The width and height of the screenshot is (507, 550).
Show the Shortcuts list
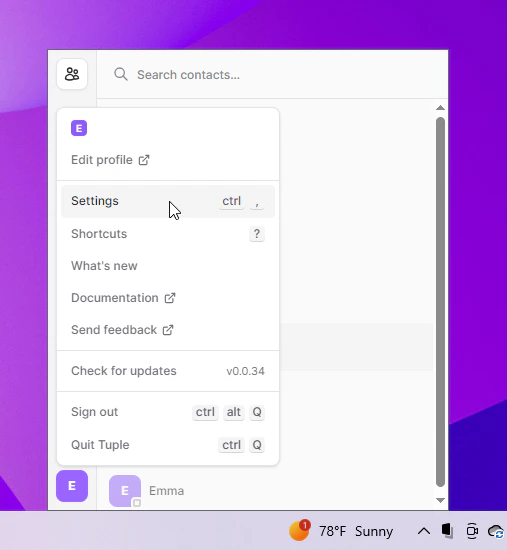click(168, 234)
